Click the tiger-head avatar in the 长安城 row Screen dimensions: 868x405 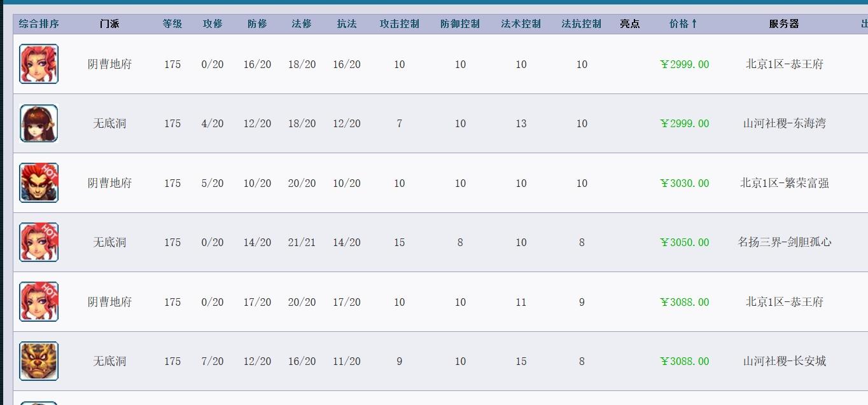[39, 361]
